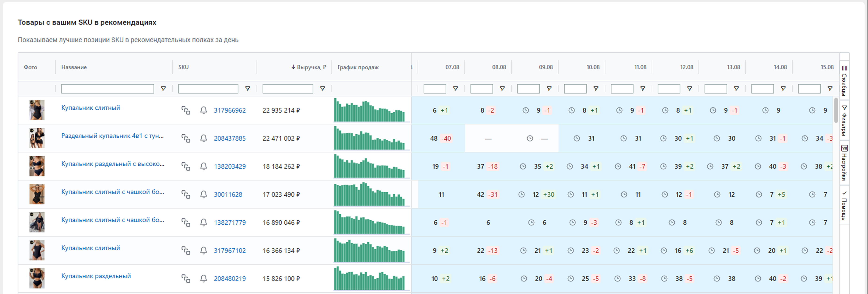Click the copy icon for SKU 208480219

186,279
